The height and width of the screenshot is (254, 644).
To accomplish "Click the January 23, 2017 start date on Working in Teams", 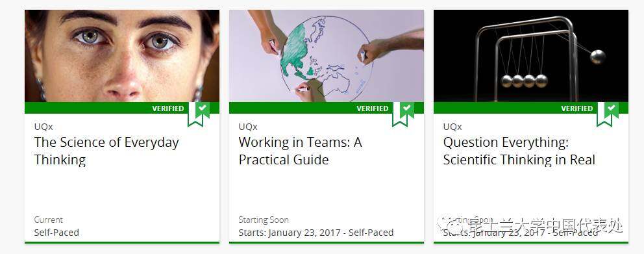I will (304, 233).
